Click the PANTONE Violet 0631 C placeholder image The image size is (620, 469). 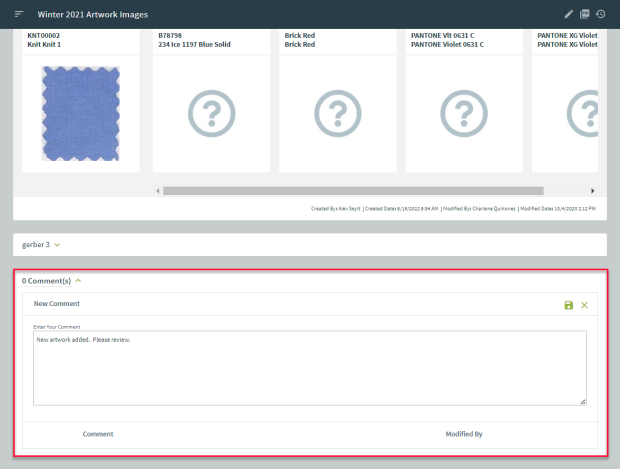(464, 113)
